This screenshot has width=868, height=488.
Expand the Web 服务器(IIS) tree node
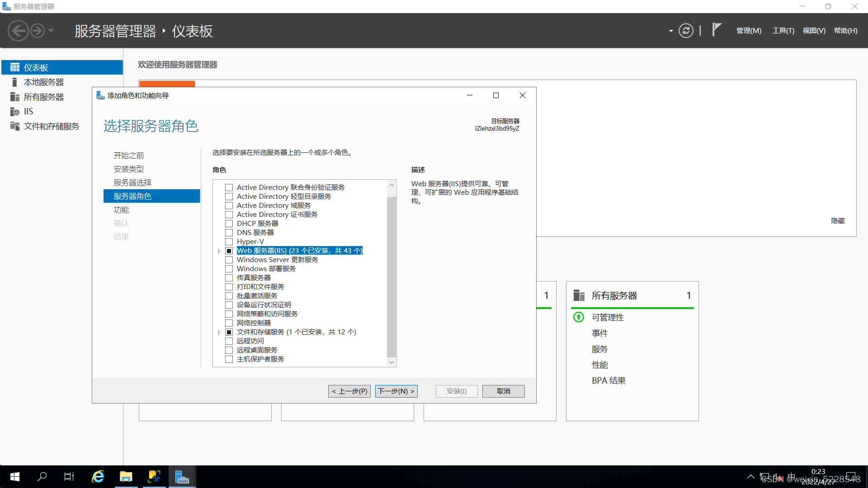219,251
